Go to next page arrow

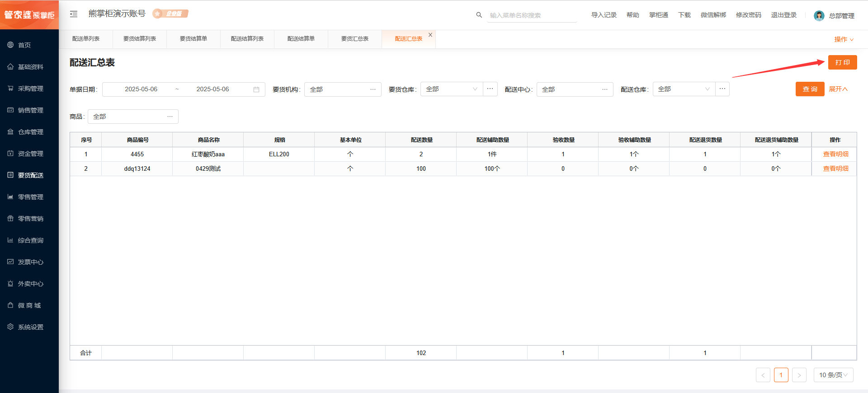pyautogui.click(x=799, y=375)
